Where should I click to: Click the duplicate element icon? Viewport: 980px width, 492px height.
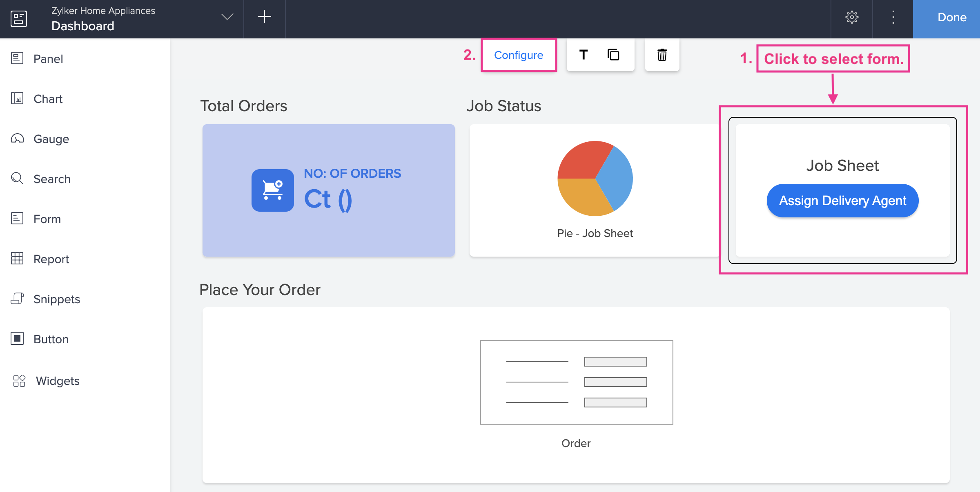[x=613, y=55]
